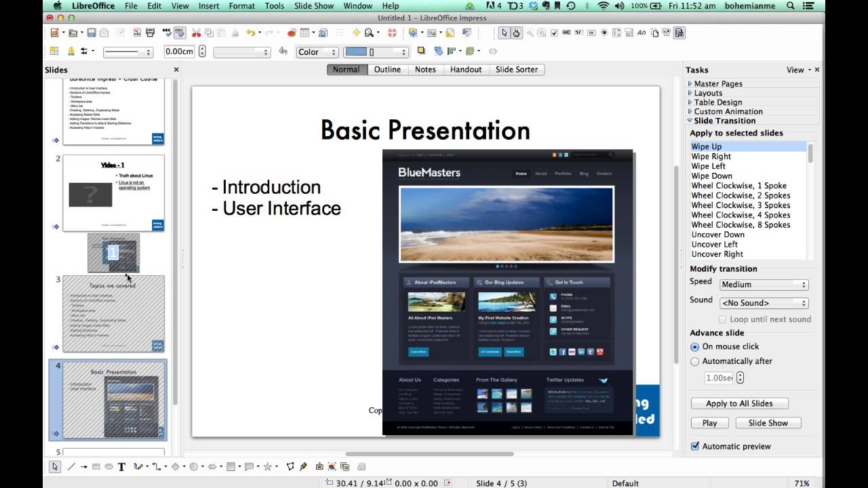This screenshot has width=868, height=488.
Task: Click the Undo arrow icon
Action: [250, 33]
